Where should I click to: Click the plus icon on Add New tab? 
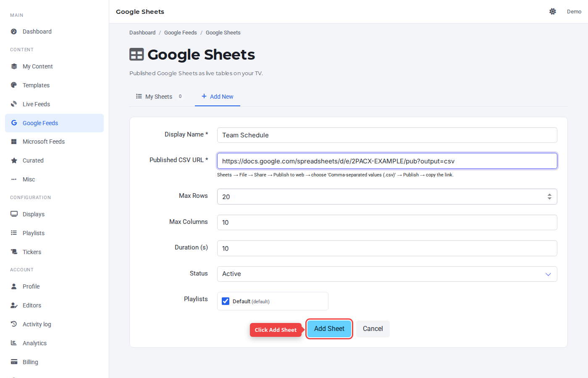tap(204, 96)
